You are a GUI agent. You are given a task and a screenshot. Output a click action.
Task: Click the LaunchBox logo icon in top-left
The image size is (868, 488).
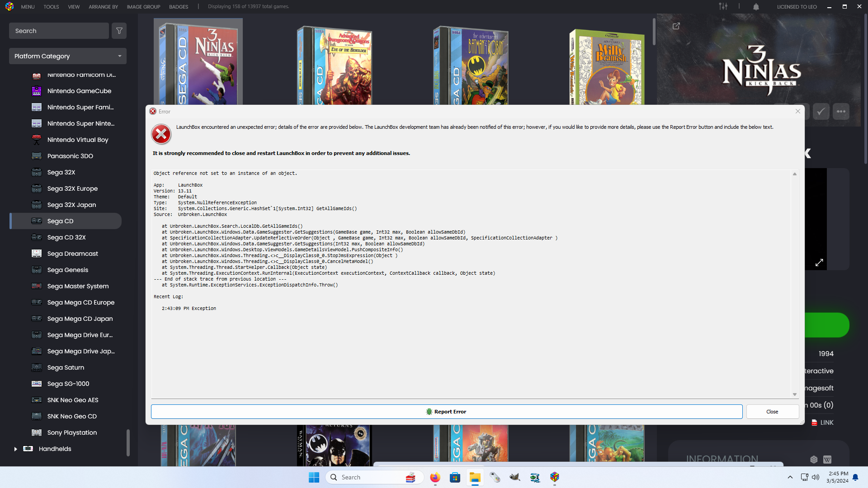(9, 7)
